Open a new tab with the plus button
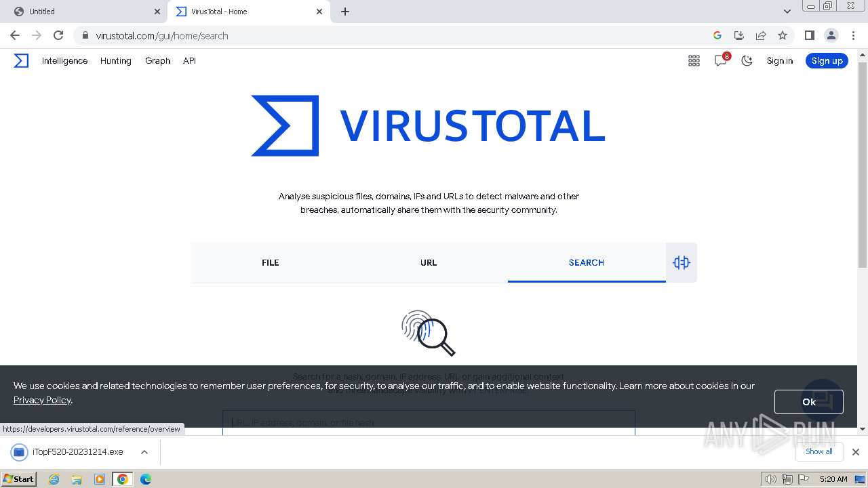This screenshot has width=868, height=488. pos(345,12)
